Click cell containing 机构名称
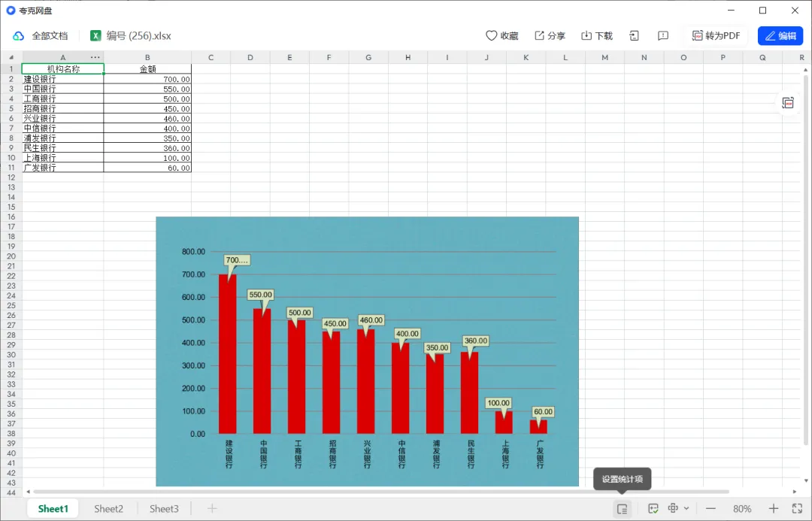The height and width of the screenshot is (521, 812). click(63, 69)
